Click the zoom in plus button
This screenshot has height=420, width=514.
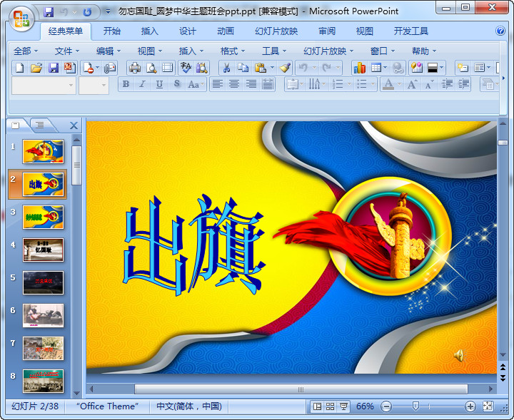pyautogui.click(x=470, y=406)
